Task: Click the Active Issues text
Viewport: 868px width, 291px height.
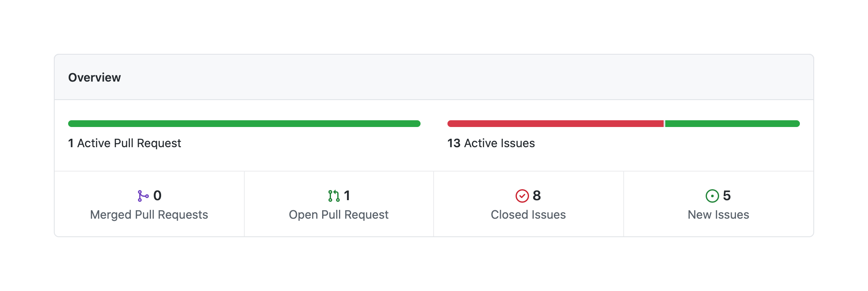Action: [499, 143]
